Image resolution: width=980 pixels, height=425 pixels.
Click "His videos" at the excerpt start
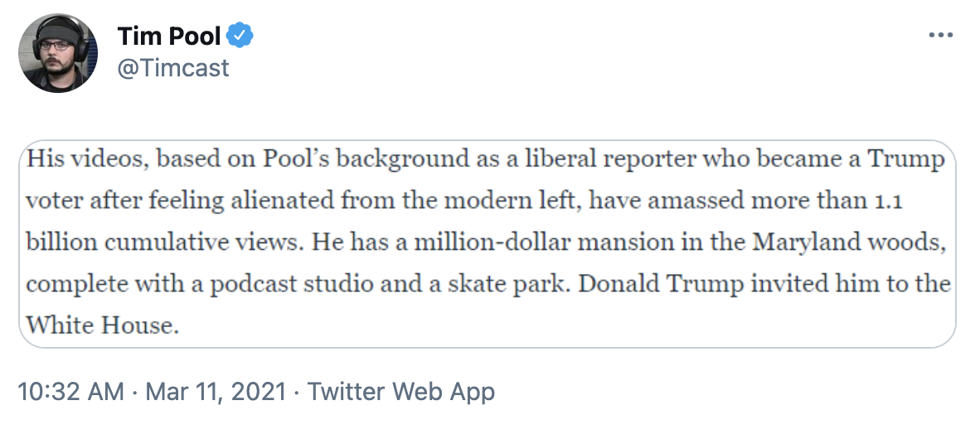point(75,159)
